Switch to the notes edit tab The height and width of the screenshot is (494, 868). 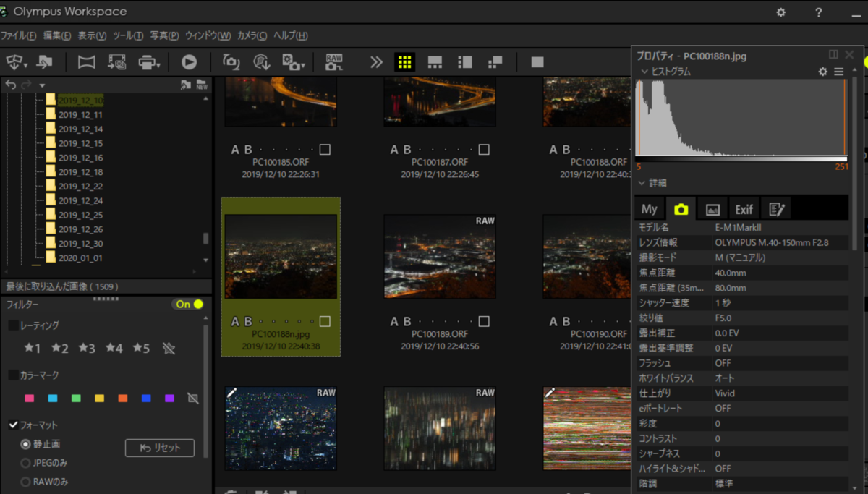tap(776, 209)
